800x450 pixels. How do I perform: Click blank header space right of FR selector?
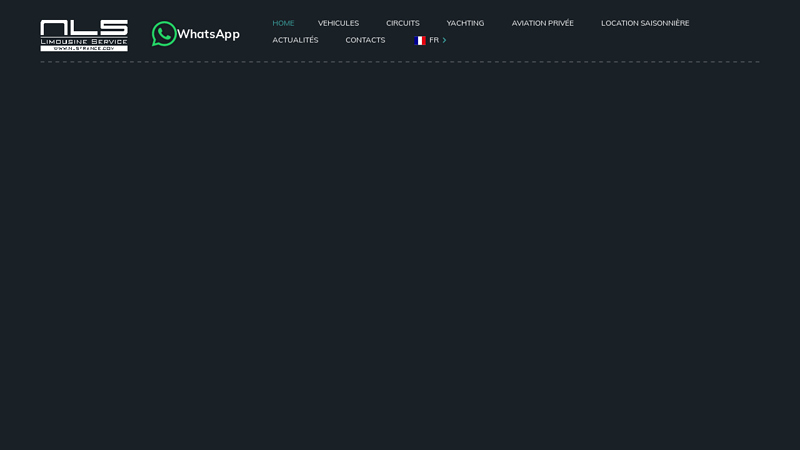(x=600, y=40)
